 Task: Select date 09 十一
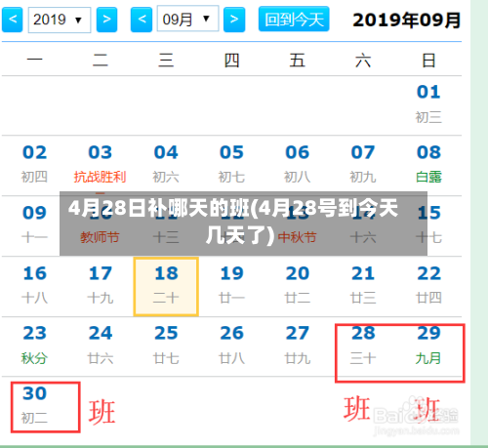tap(34, 225)
